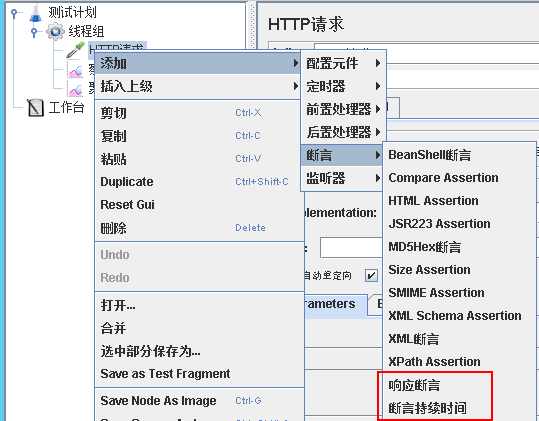This screenshot has height=421, width=539.
Task: Click the Test Plan flask icon
Action: (36, 13)
